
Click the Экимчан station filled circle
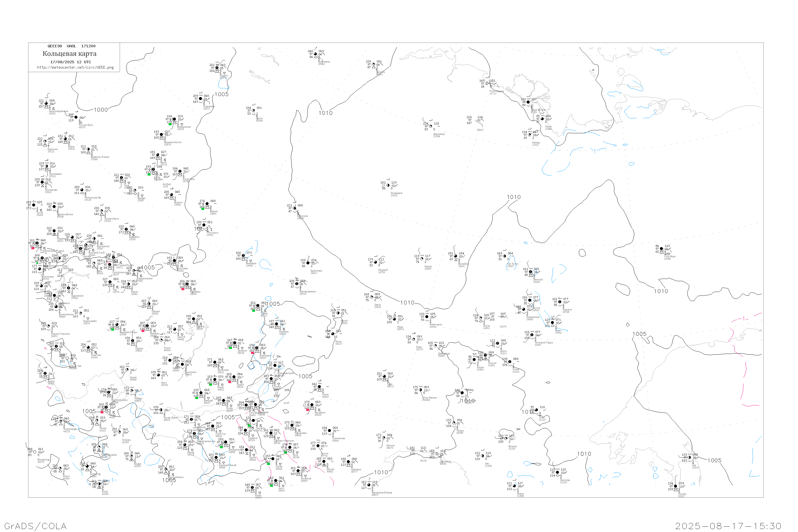[558, 473]
